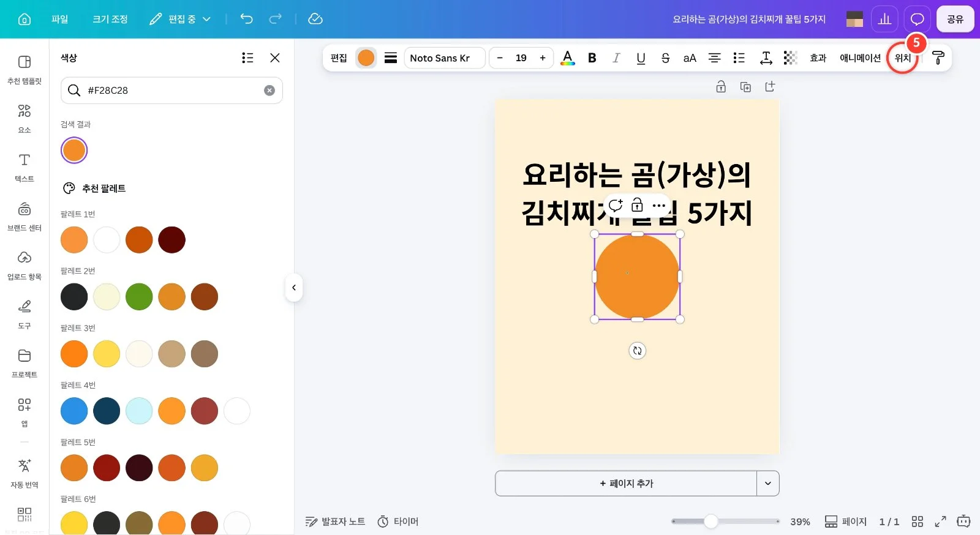Open the 자동 번역 translate panel
The image size is (980, 535).
point(24,473)
